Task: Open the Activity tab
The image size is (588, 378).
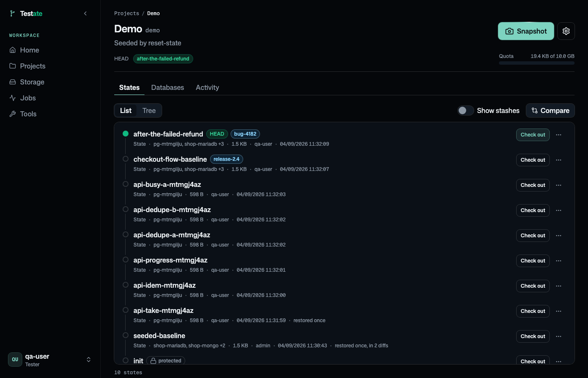Action: pos(207,87)
